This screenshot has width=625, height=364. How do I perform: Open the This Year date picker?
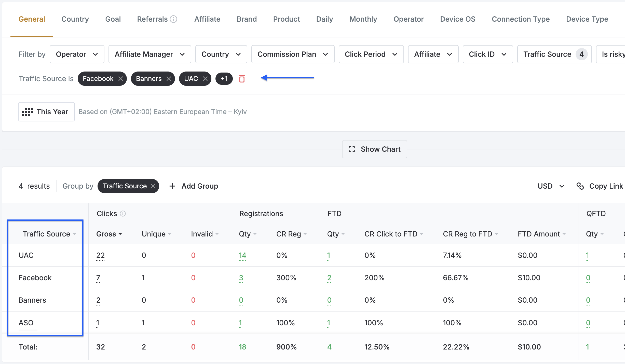click(x=46, y=112)
